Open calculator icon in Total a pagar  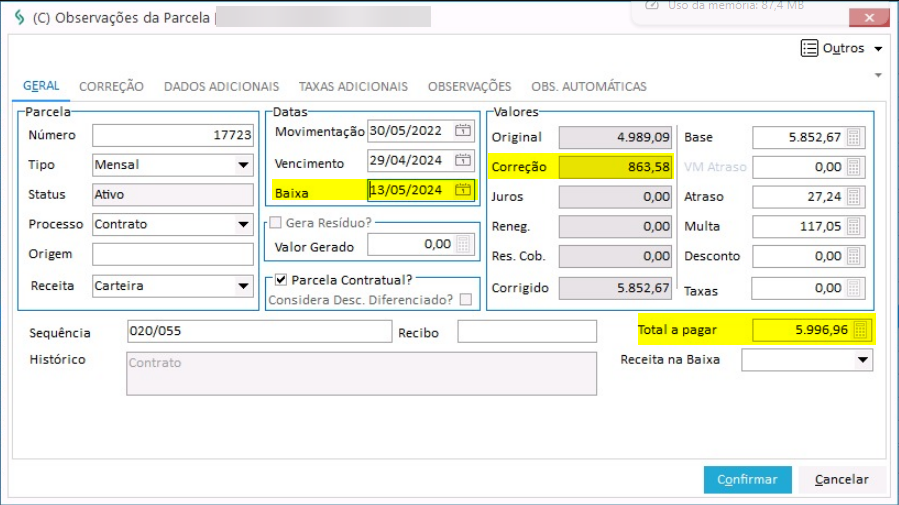(x=861, y=330)
